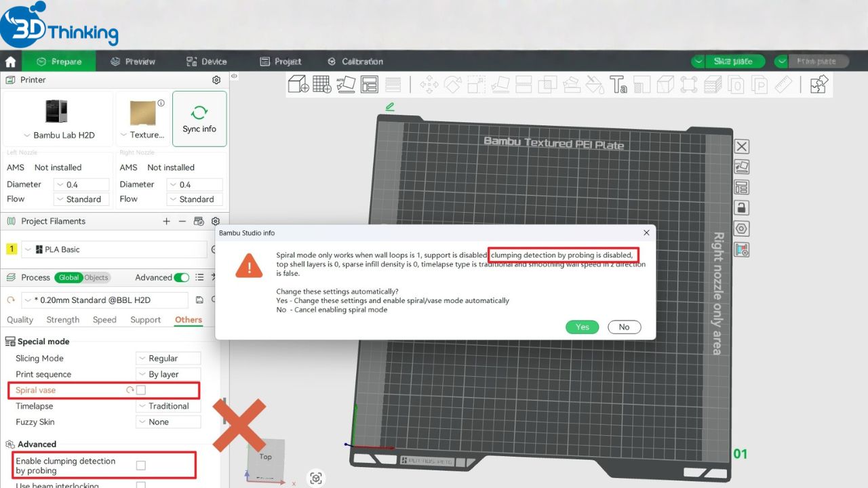Switch to the Project tab
Image resolution: width=868 pixels, height=488 pixels.
281,62
